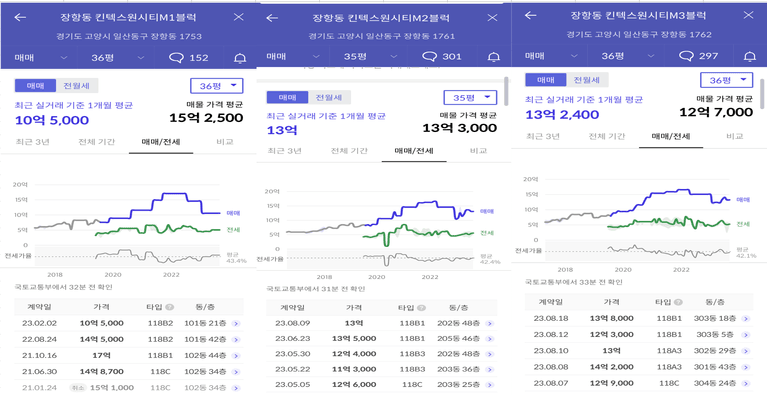The image size is (767, 395).
Task: Tap the notification bell in the M3블럭 panel
Action: coord(749,56)
